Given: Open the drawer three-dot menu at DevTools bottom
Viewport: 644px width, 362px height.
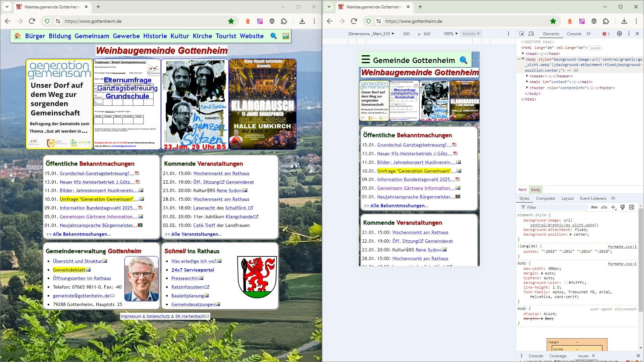Looking at the screenshot, I should pyautogui.click(x=521, y=356).
